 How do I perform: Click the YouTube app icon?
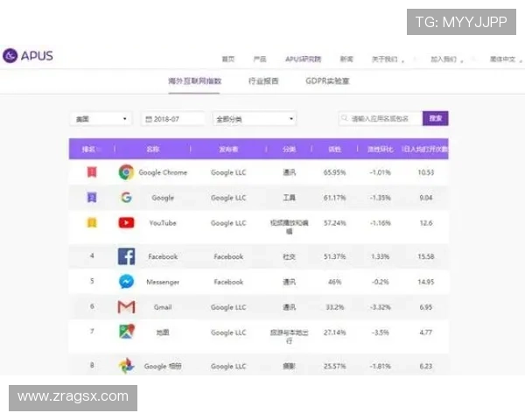pyautogui.click(x=126, y=223)
